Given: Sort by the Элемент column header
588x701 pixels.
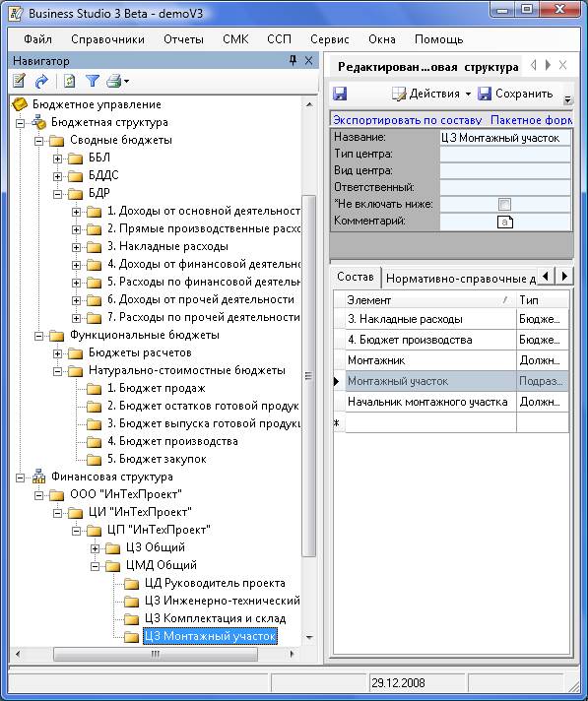Looking at the screenshot, I should pyautogui.click(x=429, y=300).
